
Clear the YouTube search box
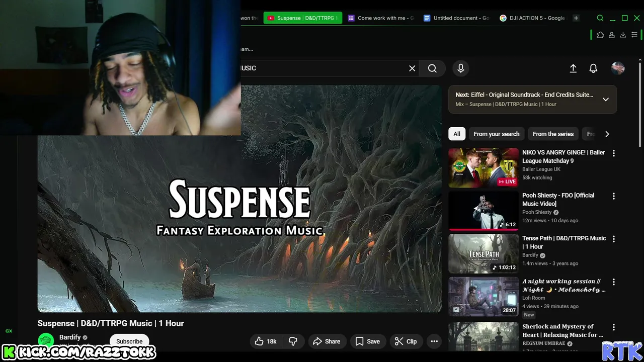[412, 68]
